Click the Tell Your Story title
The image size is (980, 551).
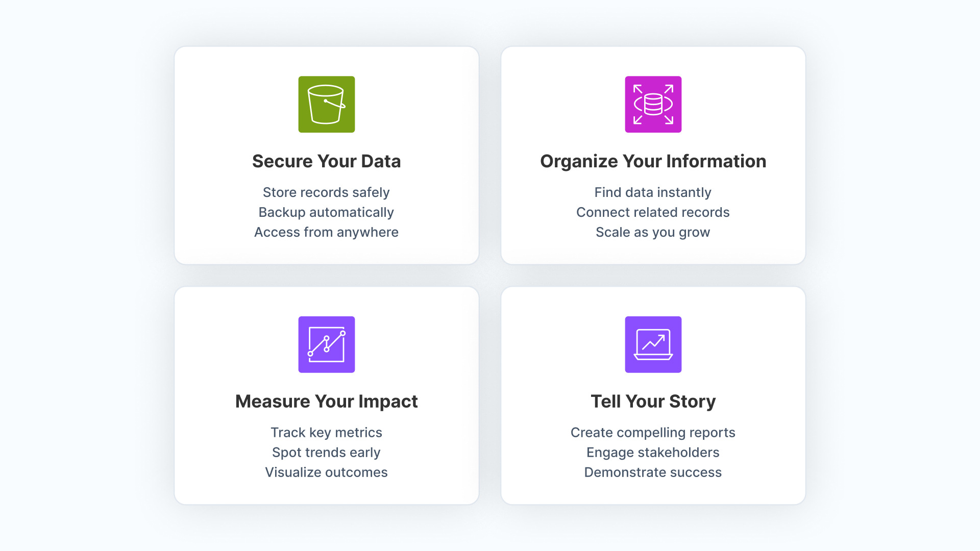tap(653, 401)
